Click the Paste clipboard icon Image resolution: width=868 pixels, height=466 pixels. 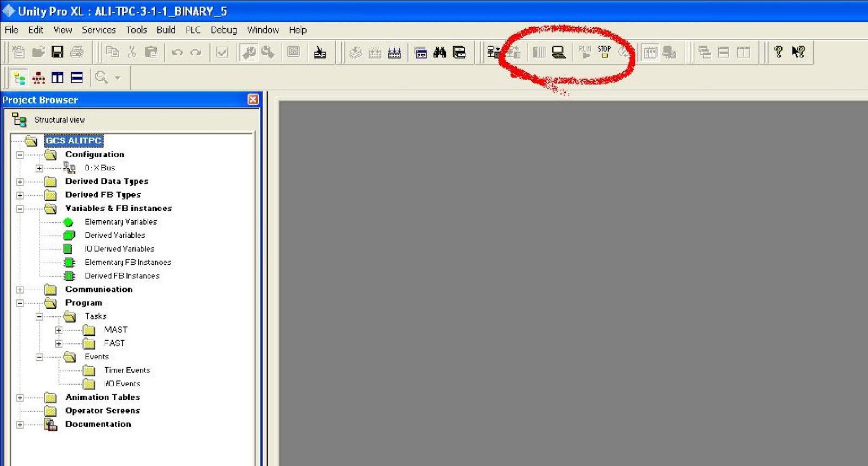(151, 52)
